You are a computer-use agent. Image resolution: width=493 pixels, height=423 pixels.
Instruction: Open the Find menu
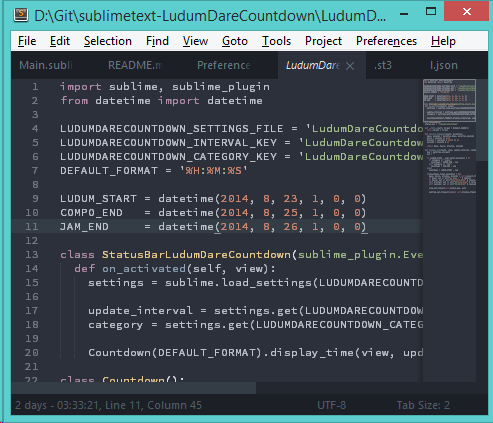click(157, 41)
